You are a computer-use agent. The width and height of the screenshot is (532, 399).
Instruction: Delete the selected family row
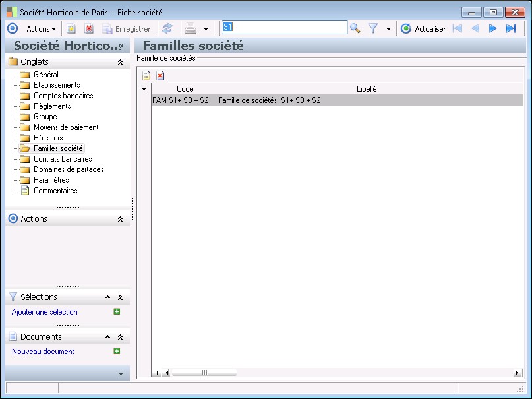click(160, 76)
